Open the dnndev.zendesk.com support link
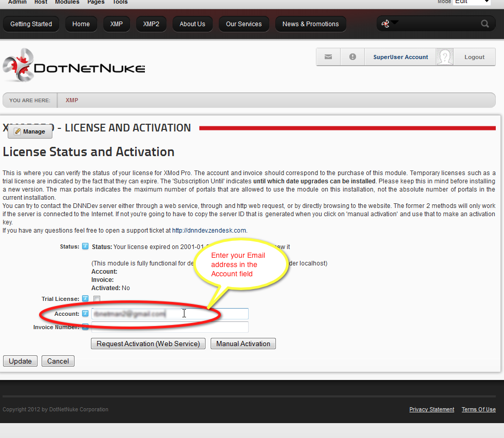 [x=209, y=231]
